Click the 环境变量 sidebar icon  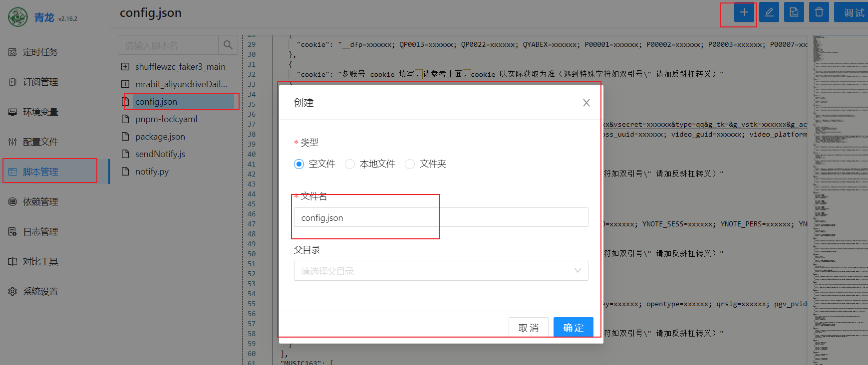click(12, 112)
